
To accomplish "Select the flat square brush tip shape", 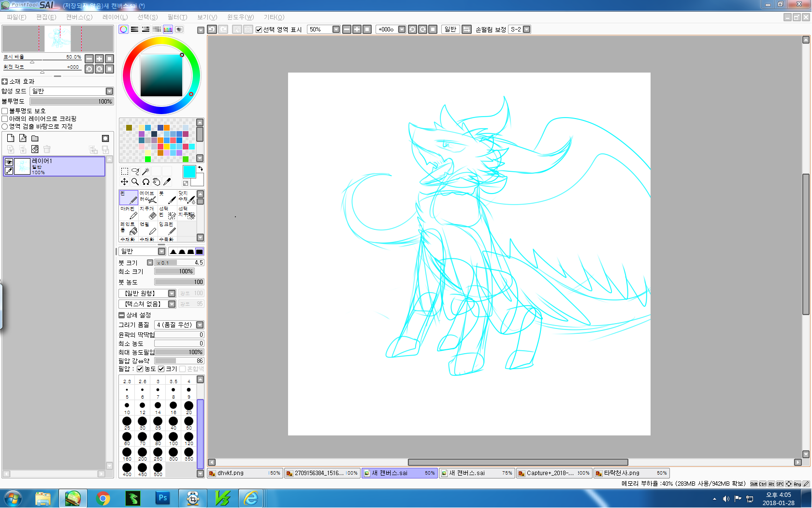I will 199,252.
